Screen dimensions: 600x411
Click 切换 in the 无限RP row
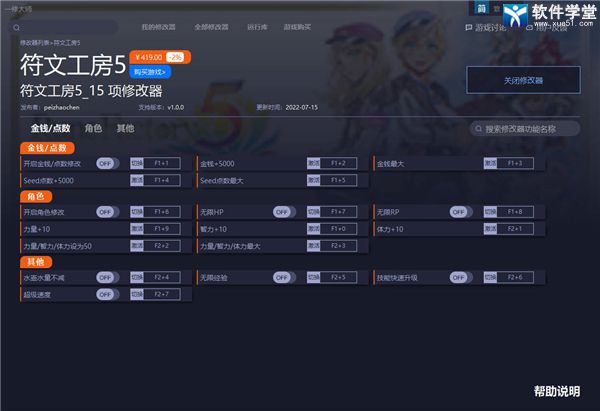click(490, 212)
